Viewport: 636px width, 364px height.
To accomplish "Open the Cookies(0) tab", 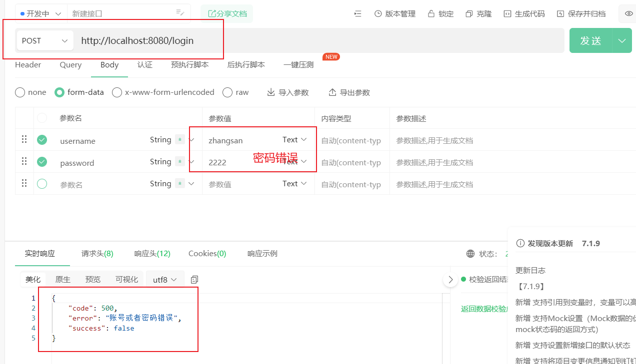I will [x=207, y=254].
